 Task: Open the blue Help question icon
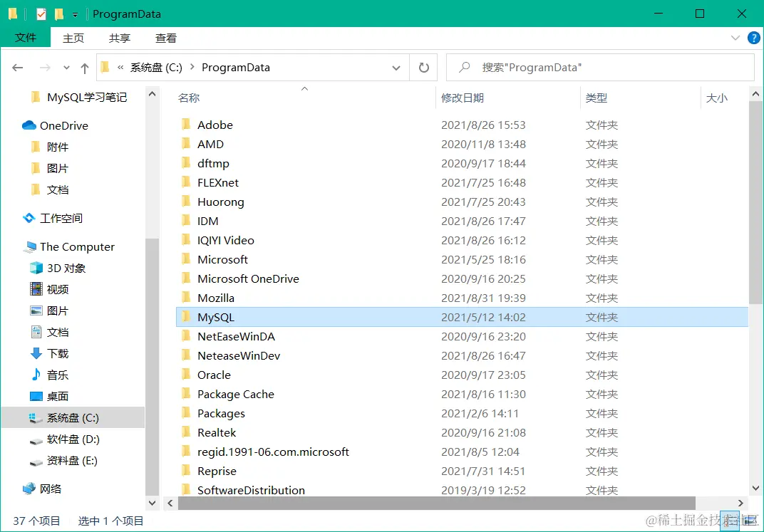point(753,38)
